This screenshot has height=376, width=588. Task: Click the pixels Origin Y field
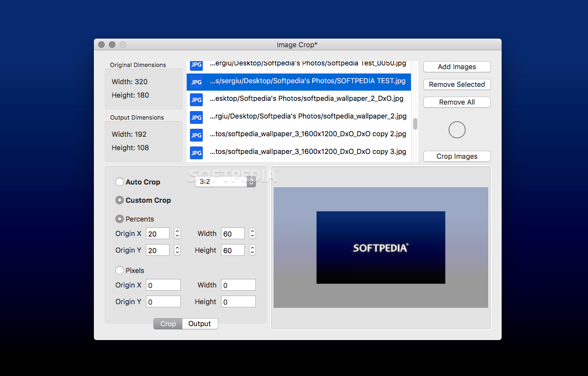[x=163, y=301]
